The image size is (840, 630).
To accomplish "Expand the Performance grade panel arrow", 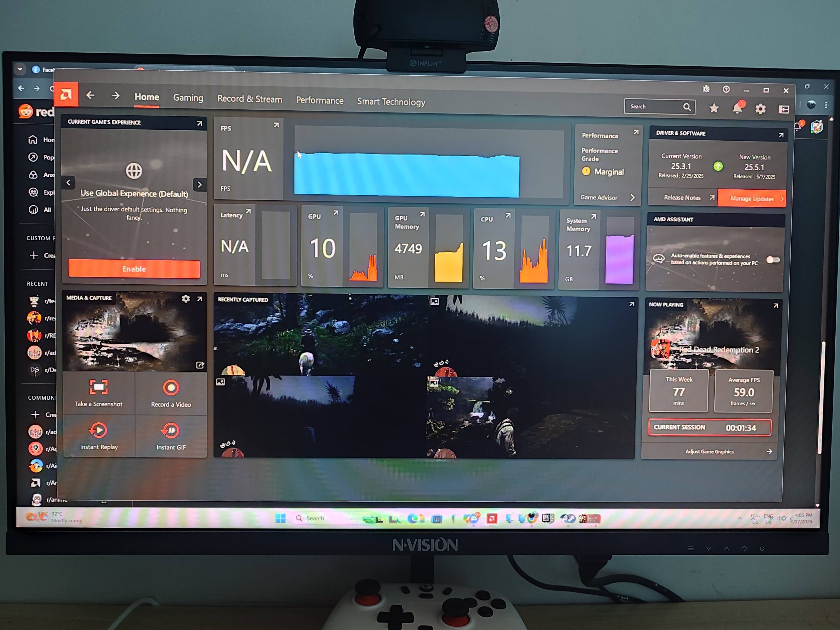I will coord(636,132).
